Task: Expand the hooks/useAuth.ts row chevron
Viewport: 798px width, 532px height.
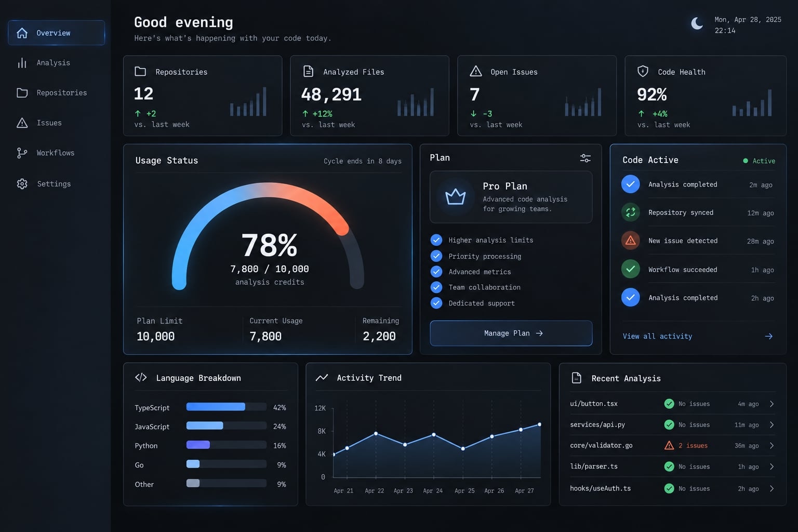Action: click(772, 488)
